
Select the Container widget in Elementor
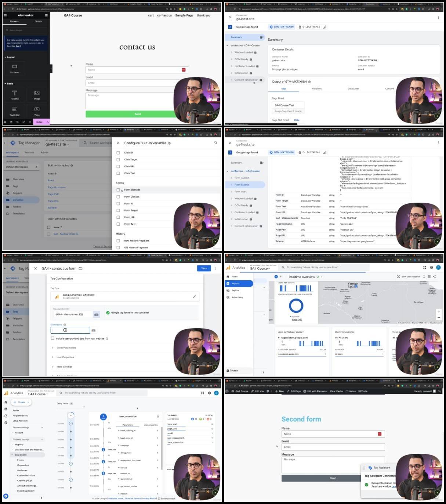pos(15,68)
